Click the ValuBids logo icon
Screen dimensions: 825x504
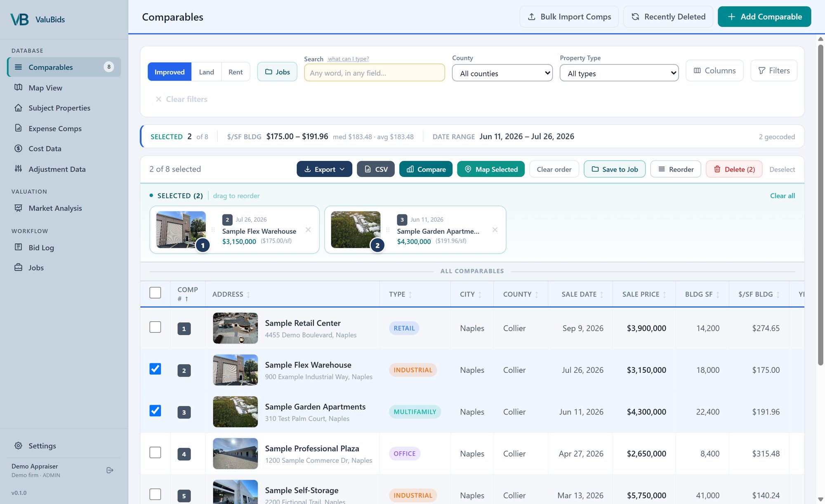[x=19, y=19]
